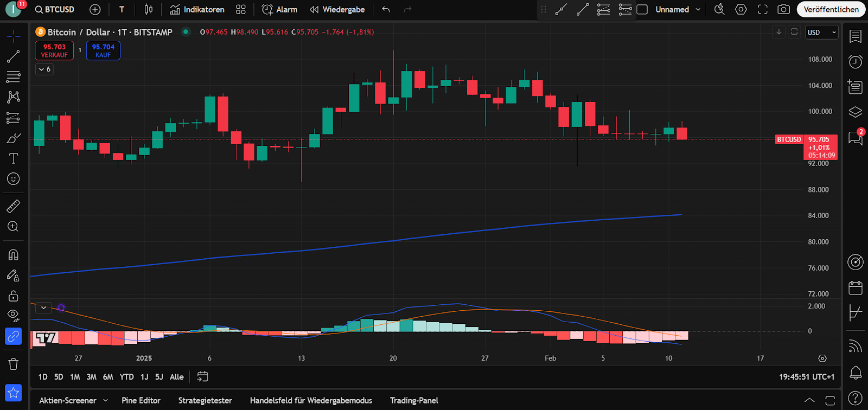Open the chart patterns tool
Screen dimensions: 868x410
coord(14,97)
